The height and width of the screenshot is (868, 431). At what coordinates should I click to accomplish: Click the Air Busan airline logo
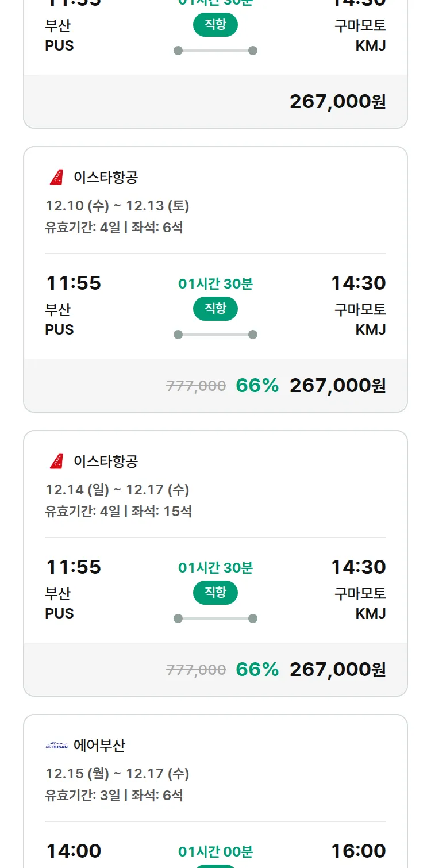(56, 746)
